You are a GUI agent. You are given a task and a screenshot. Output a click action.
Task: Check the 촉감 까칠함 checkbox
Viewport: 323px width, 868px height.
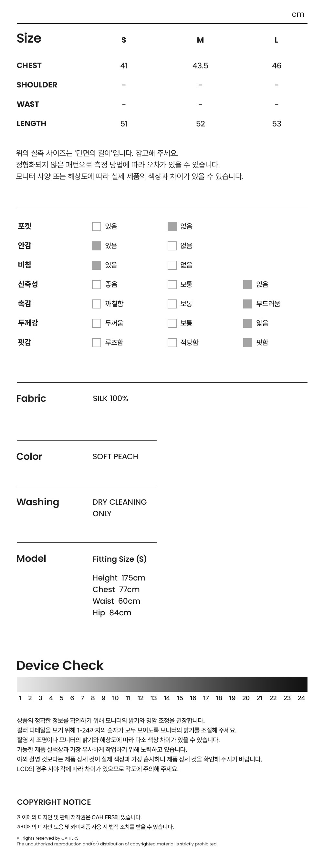click(x=97, y=304)
